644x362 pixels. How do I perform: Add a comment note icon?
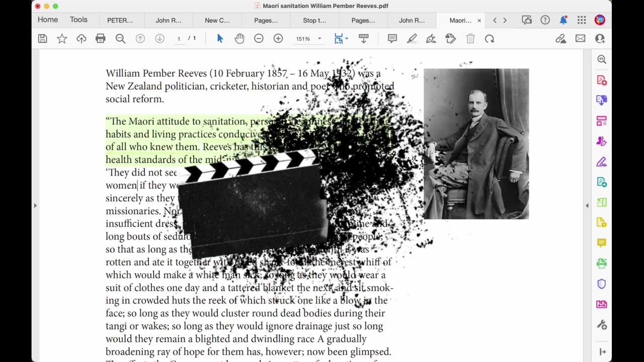[x=392, y=39]
